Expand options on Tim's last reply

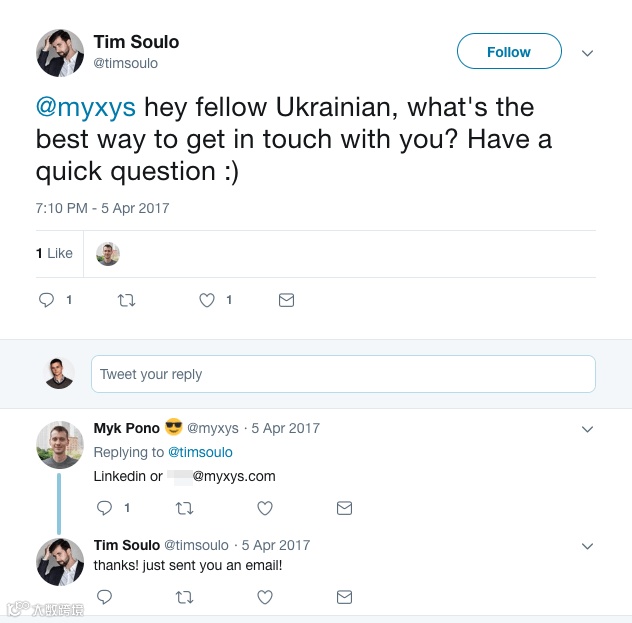click(x=587, y=546)
